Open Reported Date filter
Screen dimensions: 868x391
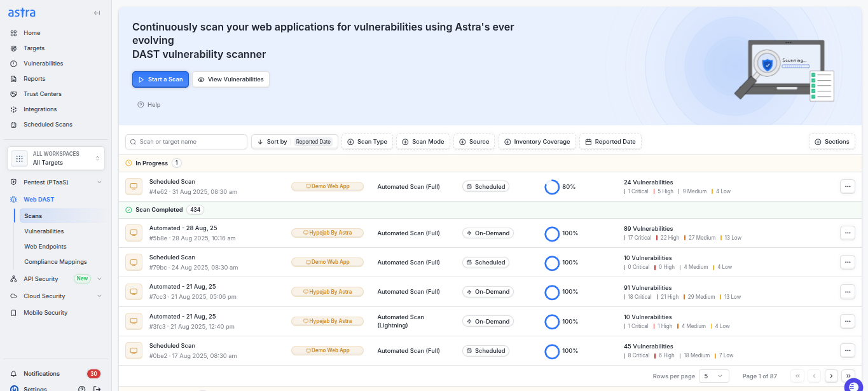click(x=610, y=142)
